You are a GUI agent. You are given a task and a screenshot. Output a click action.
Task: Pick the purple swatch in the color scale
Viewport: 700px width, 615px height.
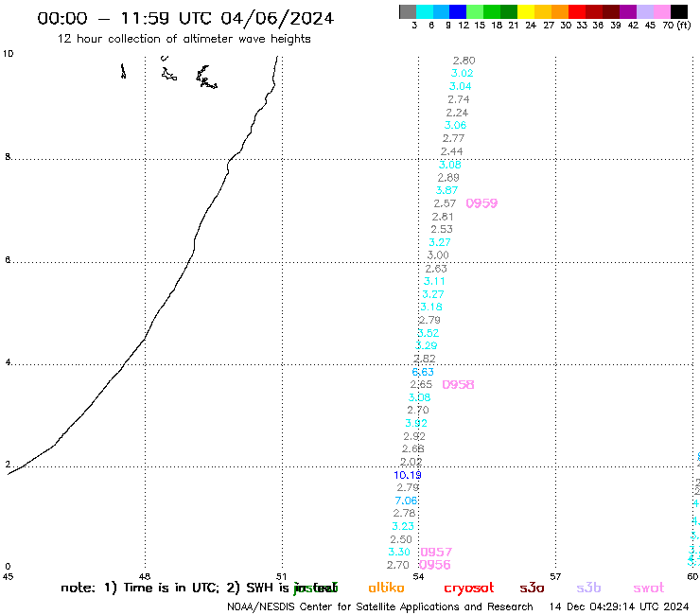[628, 11]
